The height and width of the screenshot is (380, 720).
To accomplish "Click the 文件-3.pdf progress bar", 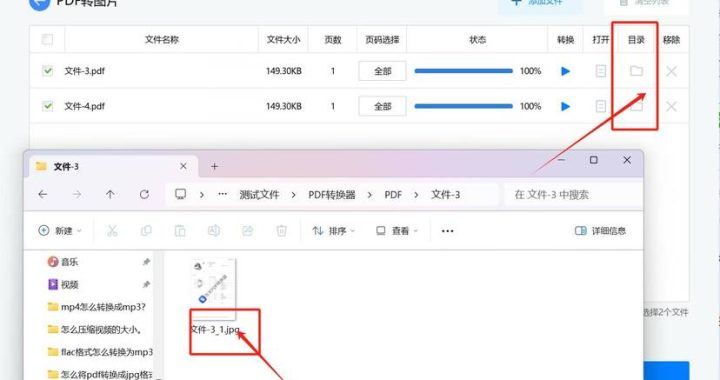I will (x=463, y=71).
